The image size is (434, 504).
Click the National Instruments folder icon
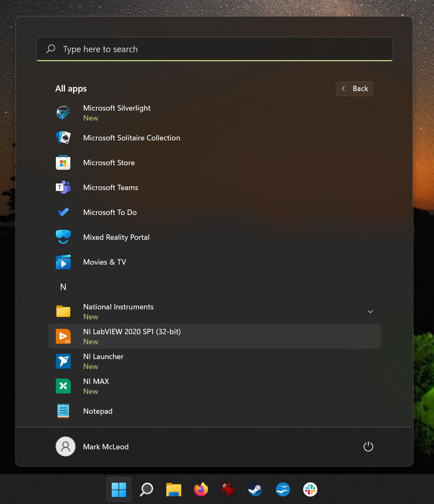[63, 311]
